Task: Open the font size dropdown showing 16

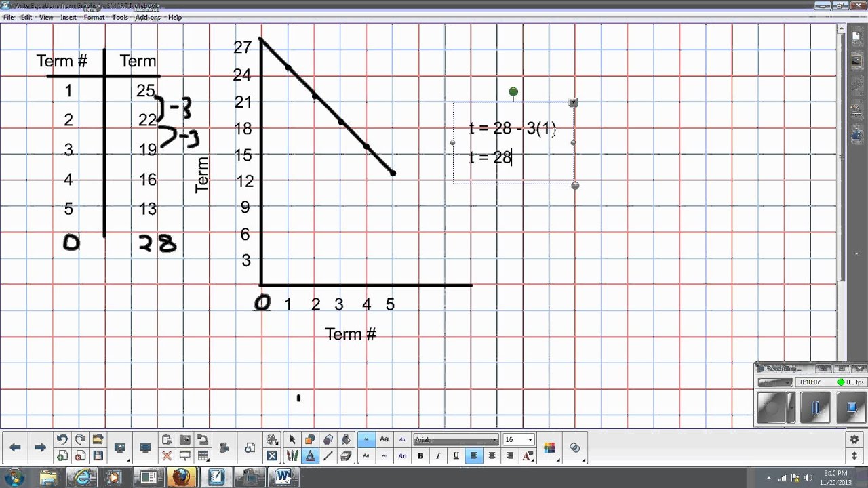Action: [519, 439]
